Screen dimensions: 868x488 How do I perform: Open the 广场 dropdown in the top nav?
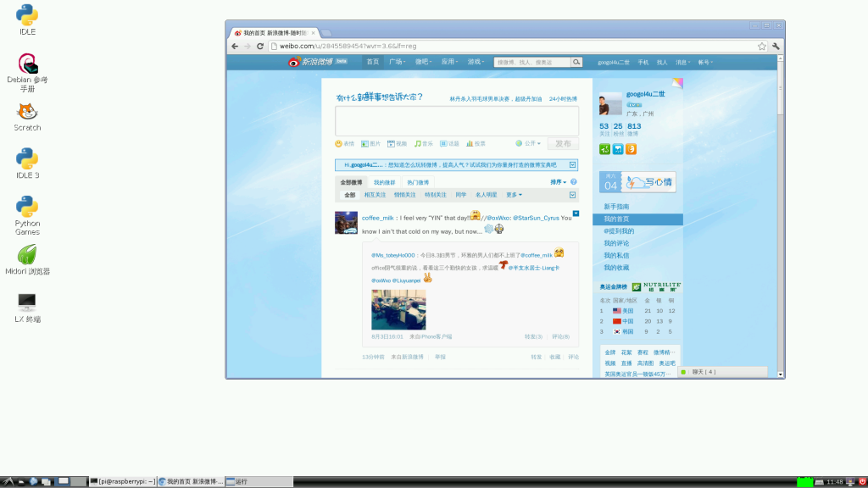click(397, 62)
